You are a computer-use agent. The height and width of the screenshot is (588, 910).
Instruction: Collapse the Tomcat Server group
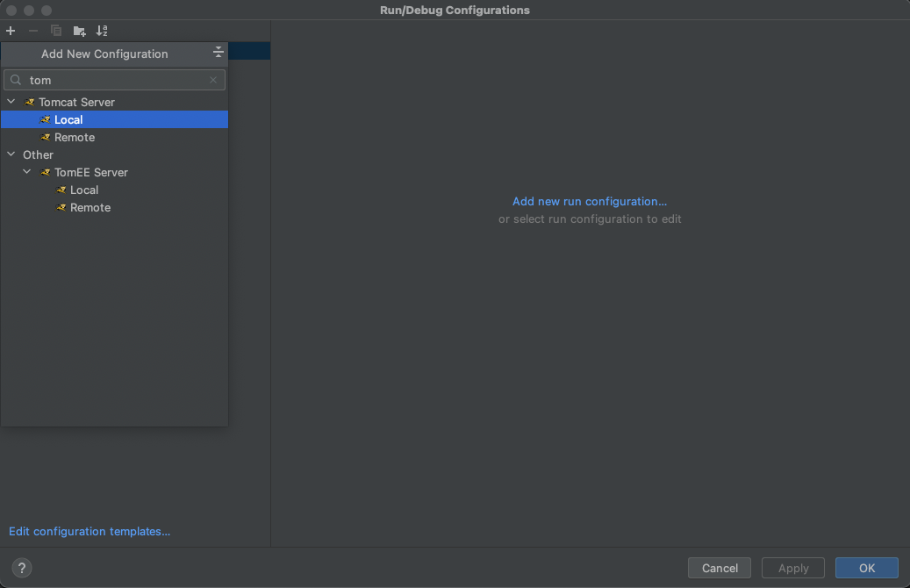coord(11,102)
